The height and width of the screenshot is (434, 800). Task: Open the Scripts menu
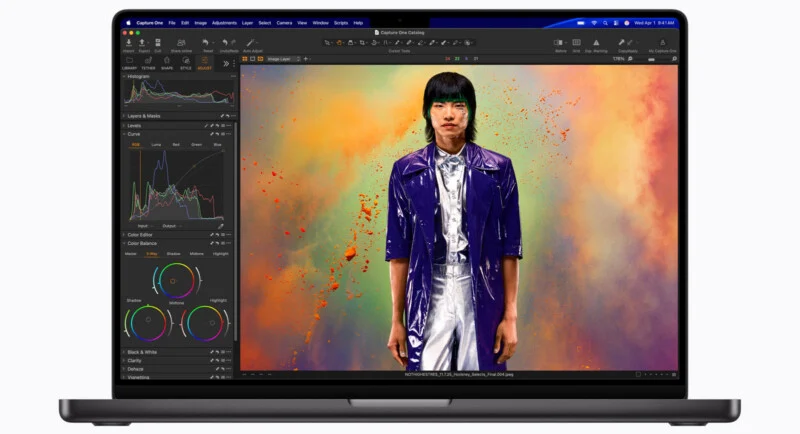pos(341,23)
